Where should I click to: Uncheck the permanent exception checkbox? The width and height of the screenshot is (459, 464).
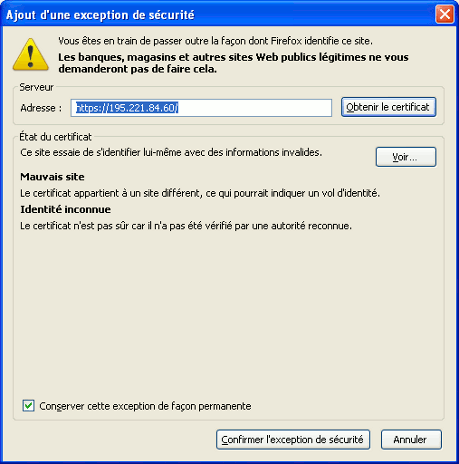coord(28,406)
